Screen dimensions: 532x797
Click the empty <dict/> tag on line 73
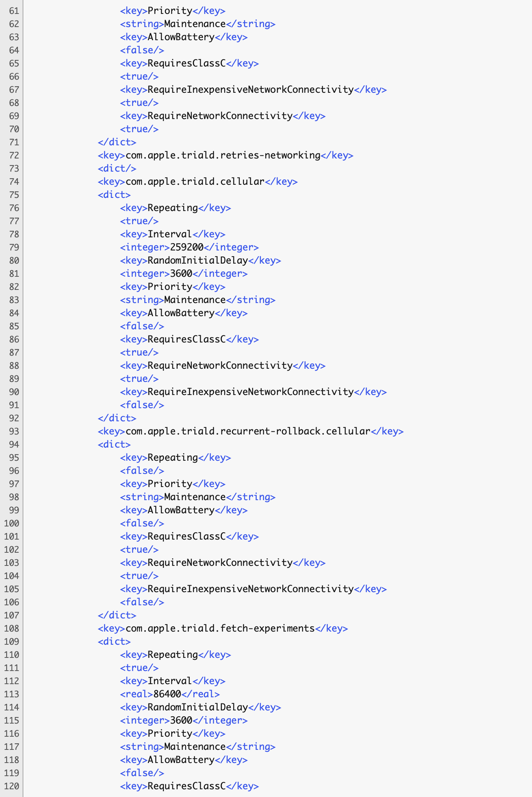tap(117, 169)
